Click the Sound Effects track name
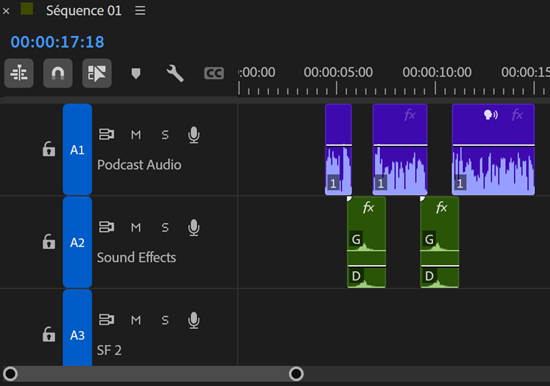The image size is (550, 386). click(x=136, y=258)
